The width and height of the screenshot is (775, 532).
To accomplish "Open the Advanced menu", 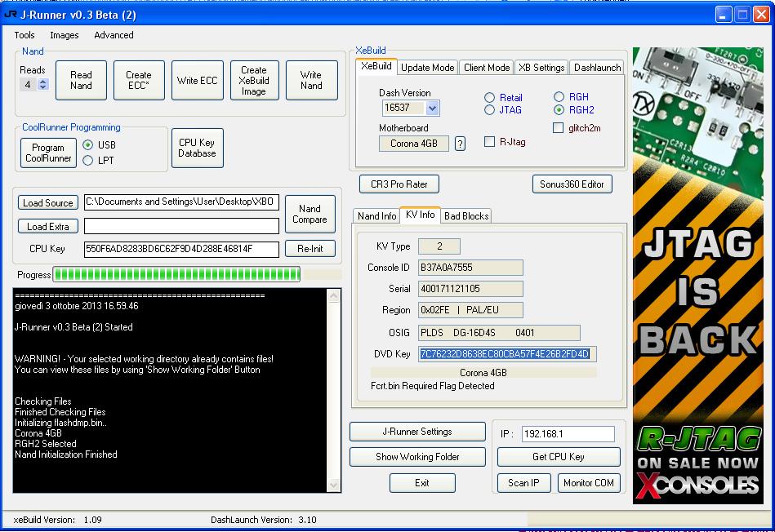I will pyautogui.click(x=114, y=35).
